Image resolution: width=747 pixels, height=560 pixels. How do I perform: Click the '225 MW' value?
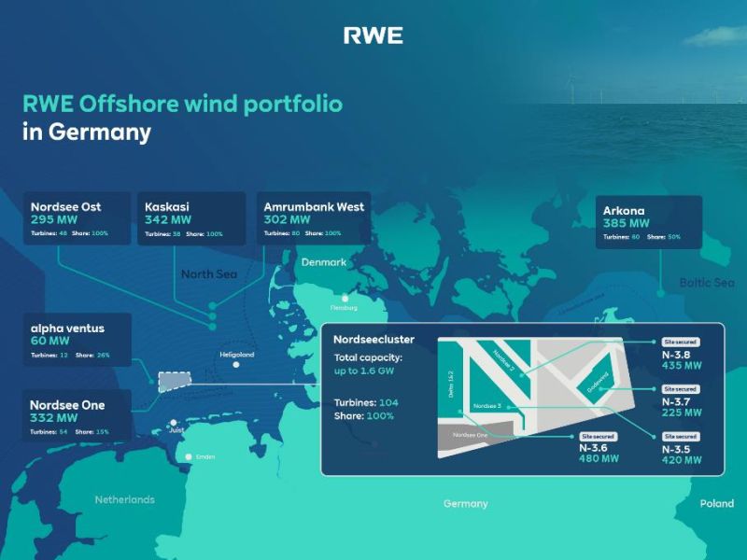point(682,413)
